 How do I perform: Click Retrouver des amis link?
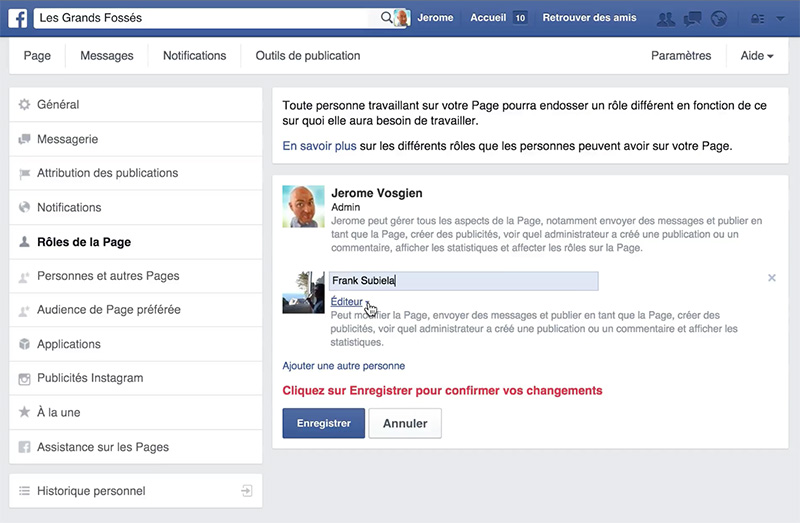[589, 18]
